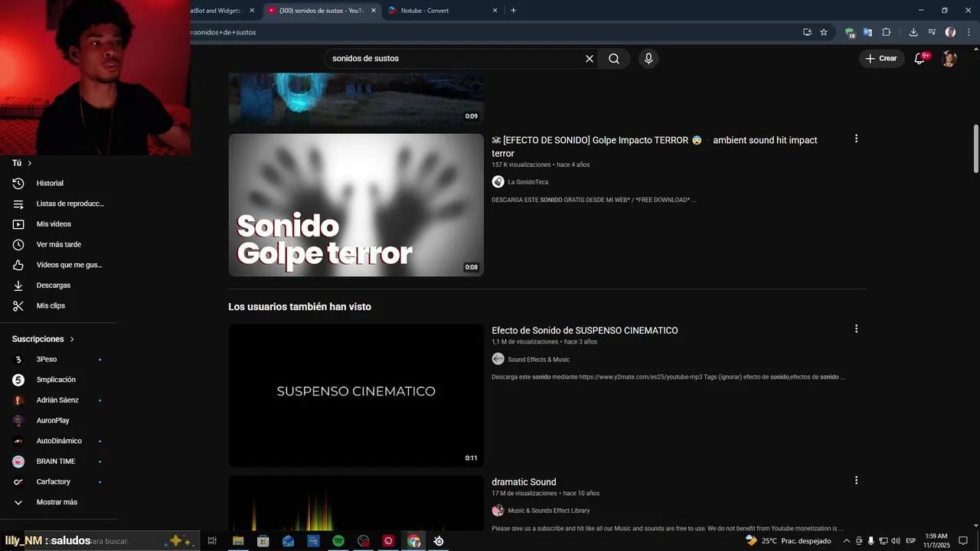Expand the Suscripciones section chevron

pos(72,339)
